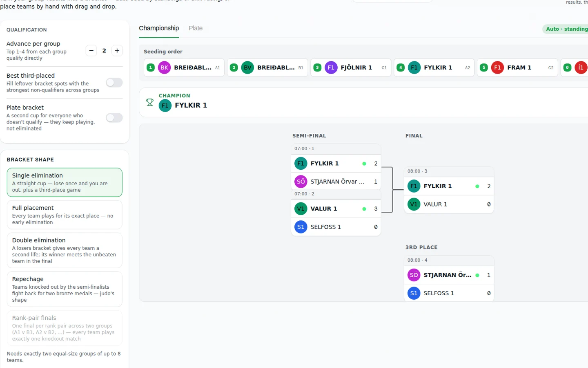The height and width of the screenshot is (368, 588).
Task: Click the BK team avatar in seeding order
Action: 165,67
